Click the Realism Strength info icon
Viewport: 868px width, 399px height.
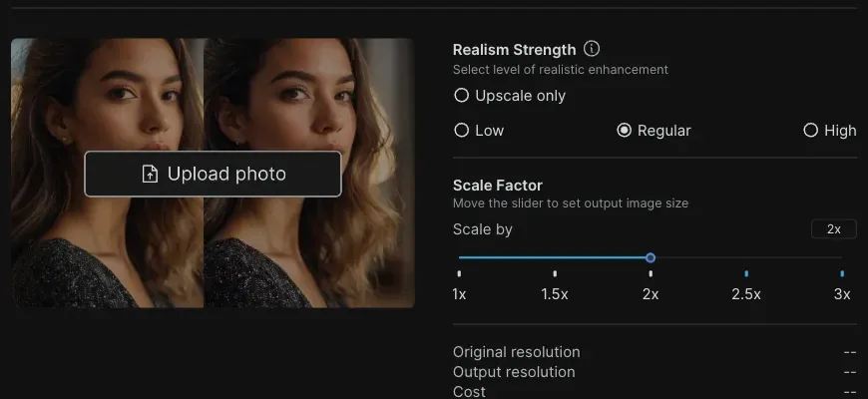(x=592, y=49)
